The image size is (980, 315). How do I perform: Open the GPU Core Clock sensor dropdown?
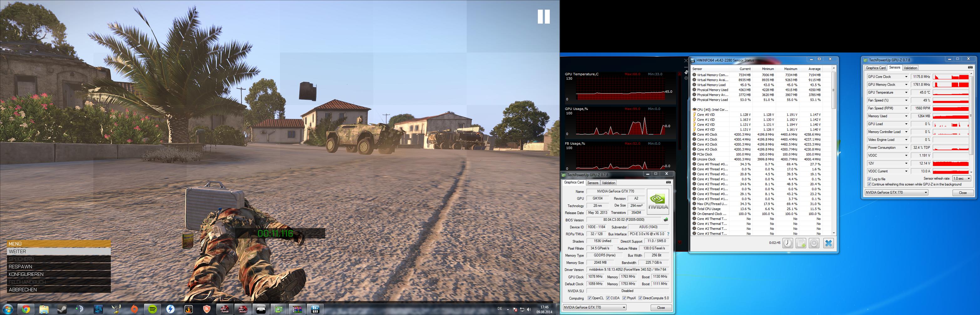point(906,77)
